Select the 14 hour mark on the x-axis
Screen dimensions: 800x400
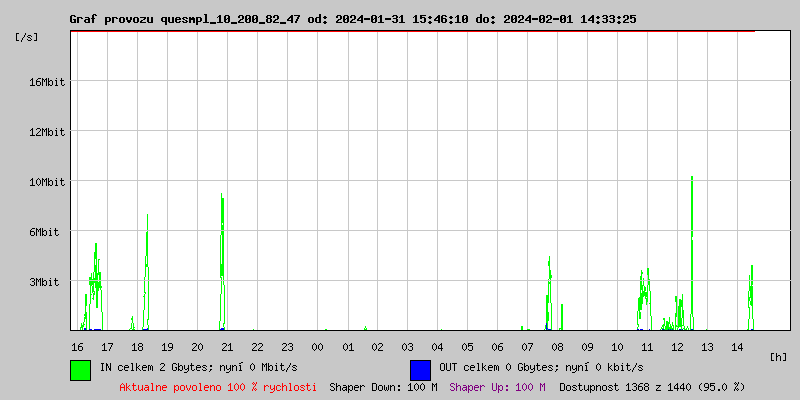pyautogui.click(x=737, y=346)
